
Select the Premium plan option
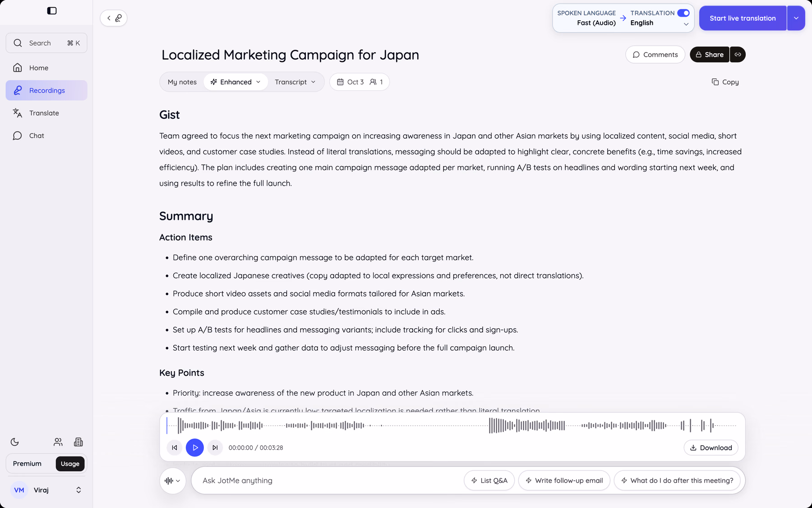27,464
